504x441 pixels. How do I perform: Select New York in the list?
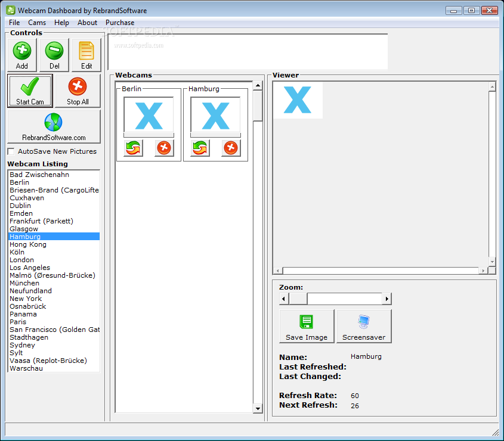[x=54, y=299]
